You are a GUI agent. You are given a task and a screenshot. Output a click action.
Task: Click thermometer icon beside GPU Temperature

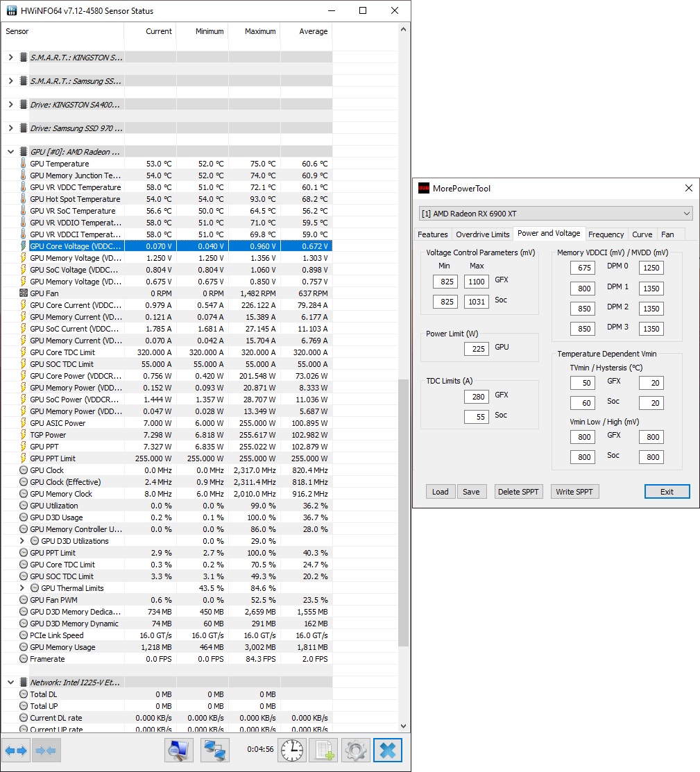click(x=23, y=164)
